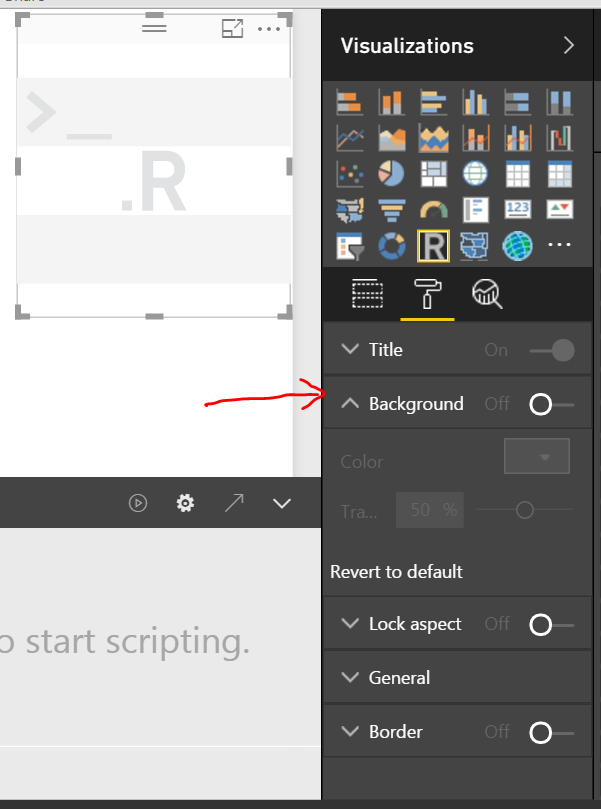Image resolution: width=601 pixels, height=809 pixels.
Task: Run the R script
Action: pyautogui.click(x=138, y=503)
